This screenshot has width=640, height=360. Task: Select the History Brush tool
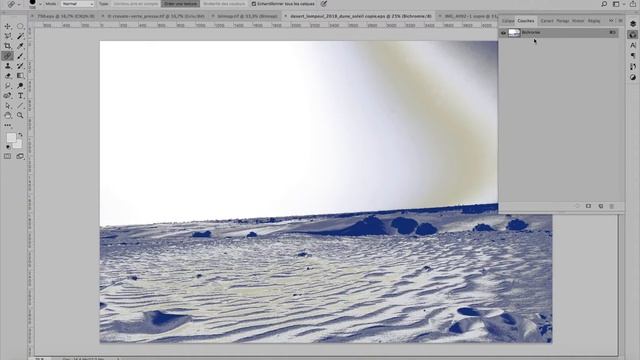click(20, 66)
